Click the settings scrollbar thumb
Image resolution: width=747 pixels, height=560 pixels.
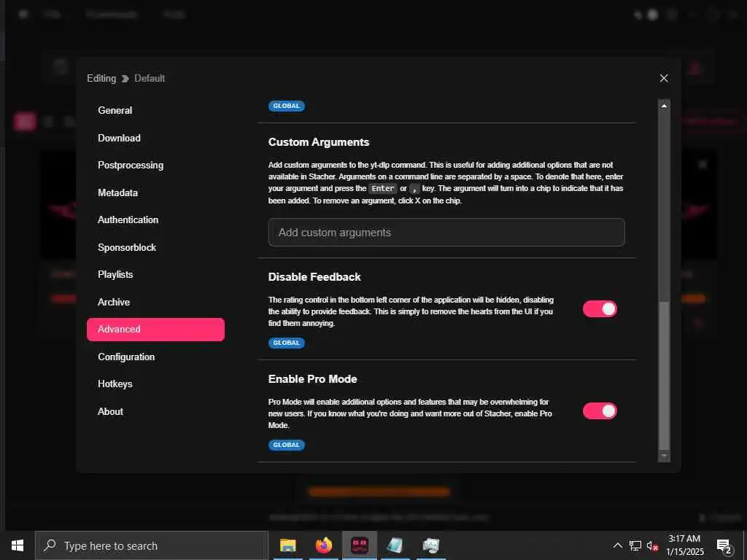(664, 376)
